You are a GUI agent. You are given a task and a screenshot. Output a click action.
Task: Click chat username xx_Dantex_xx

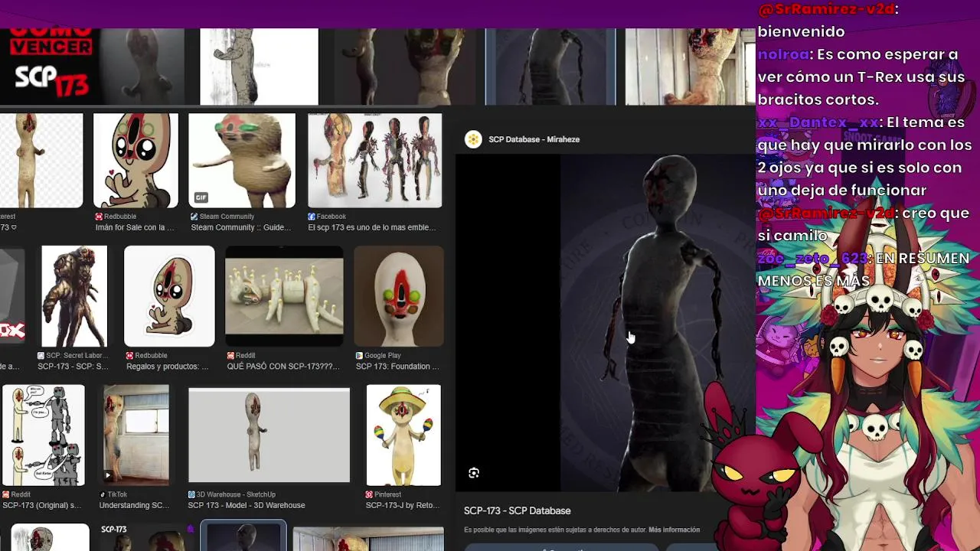click(x=818, y=122)
